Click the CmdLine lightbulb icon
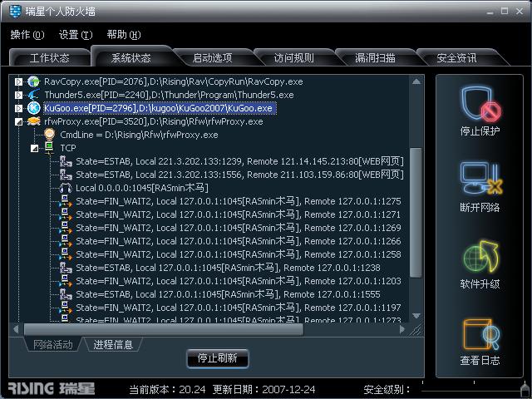The image size is (532, 399). click(x=50, y=135)
